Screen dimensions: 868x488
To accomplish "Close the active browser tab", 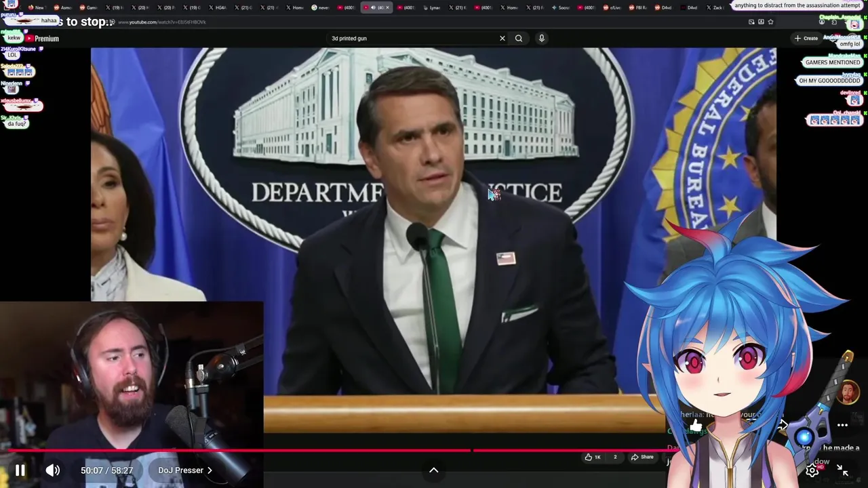I will 387,7.
